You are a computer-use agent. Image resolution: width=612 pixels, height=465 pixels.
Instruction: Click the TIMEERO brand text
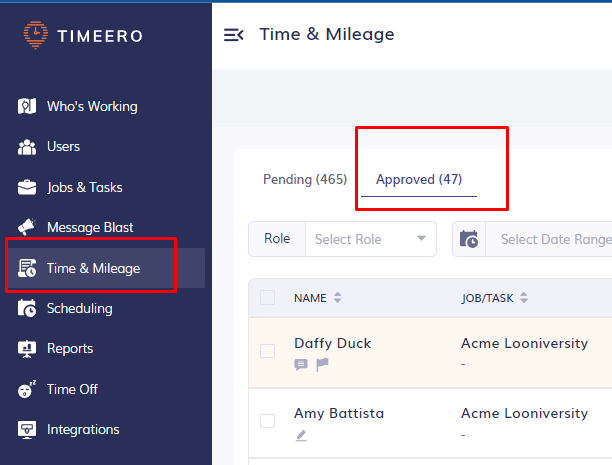coord(100,36)
